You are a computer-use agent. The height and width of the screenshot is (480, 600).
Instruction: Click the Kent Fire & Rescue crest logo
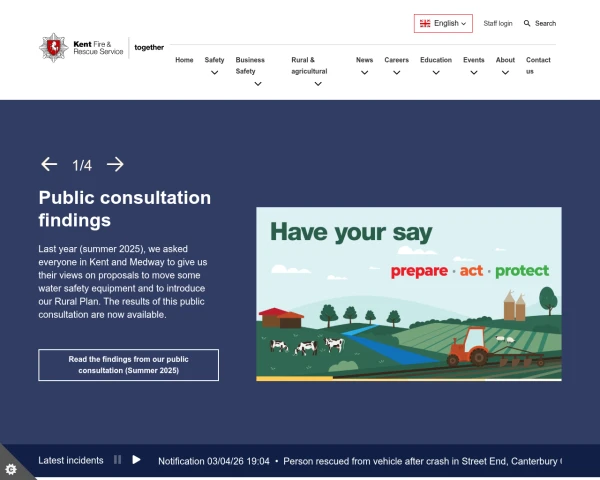(54, 48)
